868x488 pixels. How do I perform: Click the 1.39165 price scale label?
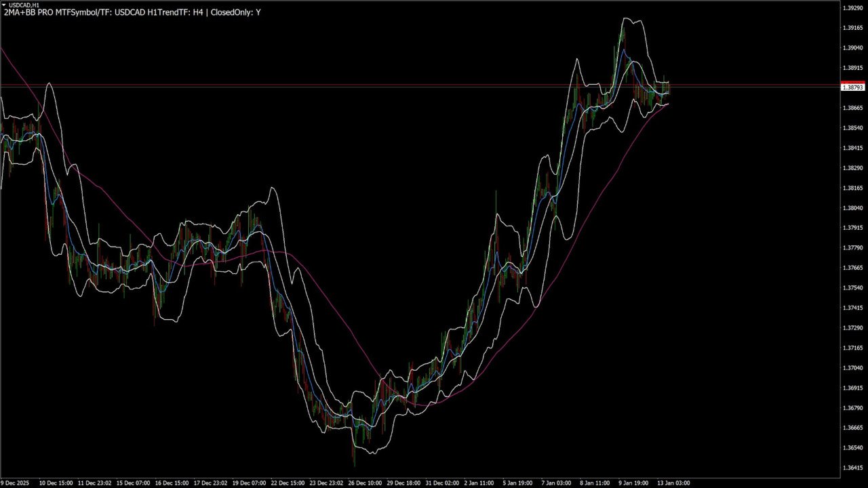point(852,28)
